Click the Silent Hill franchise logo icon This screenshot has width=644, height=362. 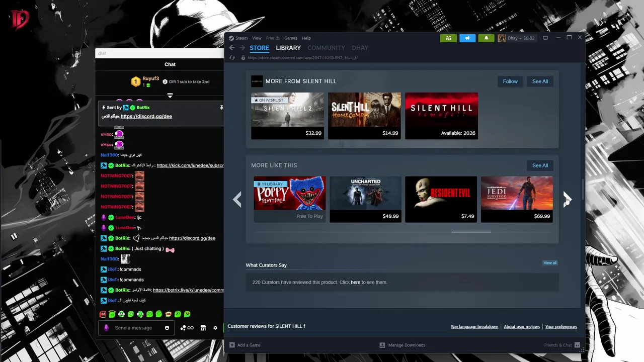pyautogui.click(x=257, y=81)
